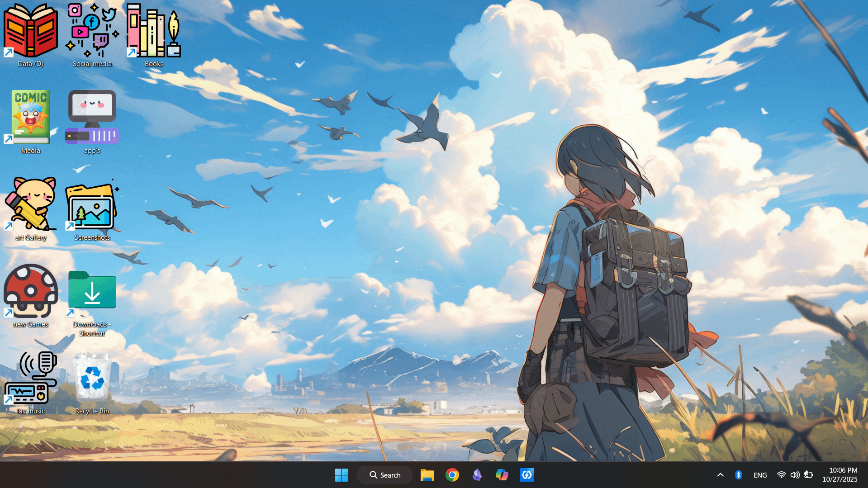
Task: Open the clock and date flyout
Action: pos(840,475)
